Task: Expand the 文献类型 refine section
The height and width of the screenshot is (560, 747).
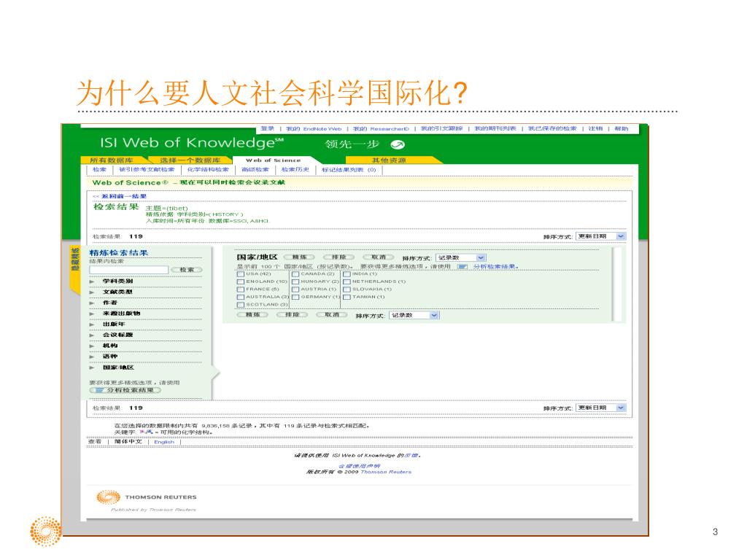Action: point(91,292)
